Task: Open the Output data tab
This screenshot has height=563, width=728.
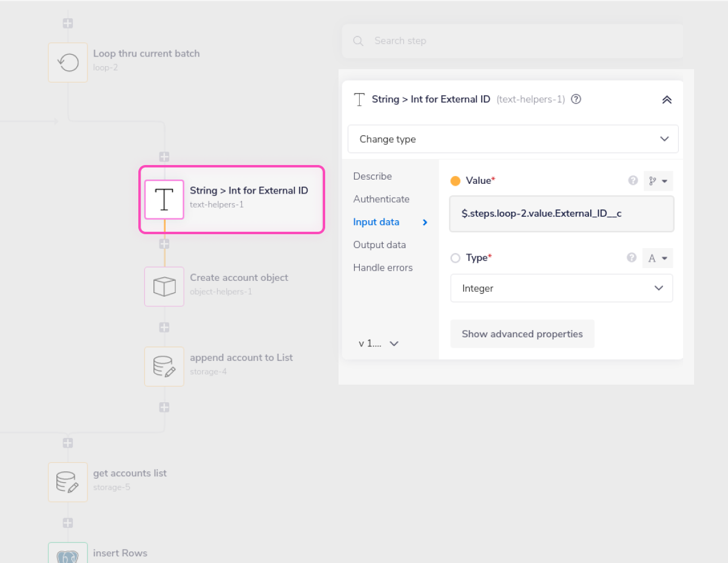Action: click(379, 245)
